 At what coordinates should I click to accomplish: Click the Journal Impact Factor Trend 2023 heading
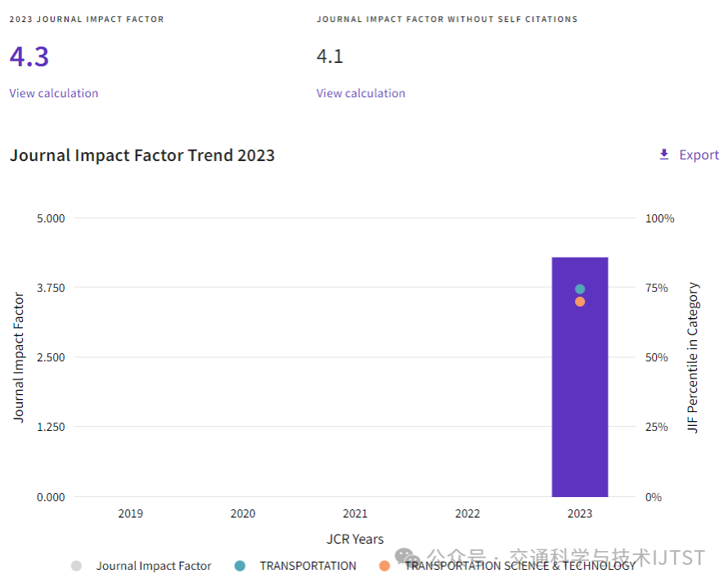pyautogui.click(x=142, y=155)
